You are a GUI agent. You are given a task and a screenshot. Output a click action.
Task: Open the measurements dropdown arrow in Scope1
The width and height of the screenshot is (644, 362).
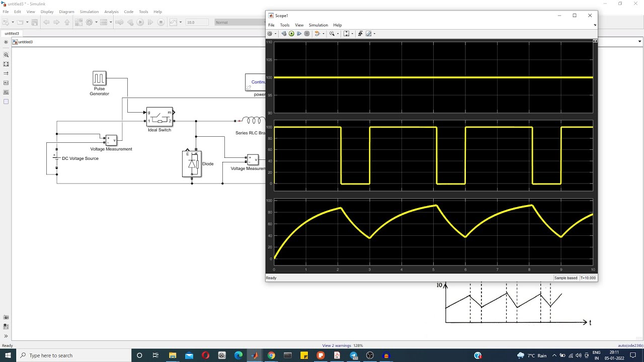pyautogui.click(x=374, y=34)
